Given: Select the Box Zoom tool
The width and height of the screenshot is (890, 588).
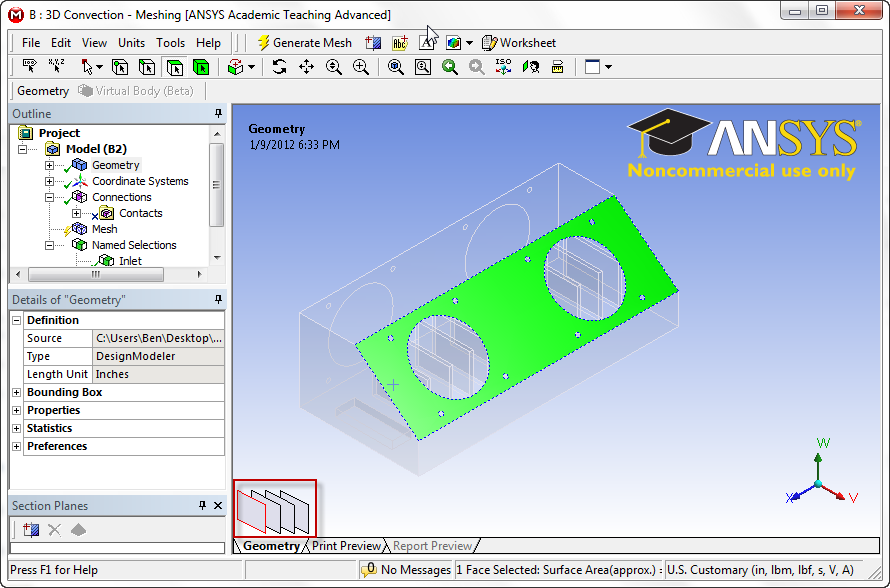Looking at the screenshot, I should [x=361, y=66].
